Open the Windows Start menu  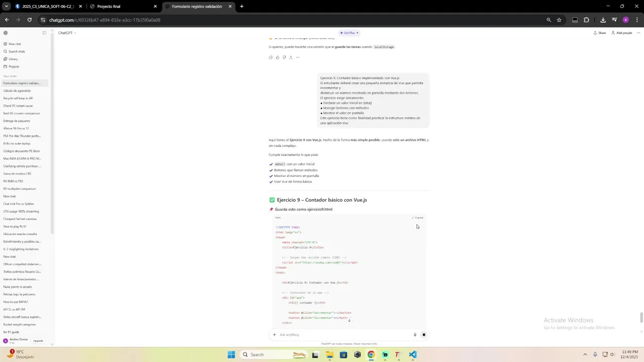point(231,354)
